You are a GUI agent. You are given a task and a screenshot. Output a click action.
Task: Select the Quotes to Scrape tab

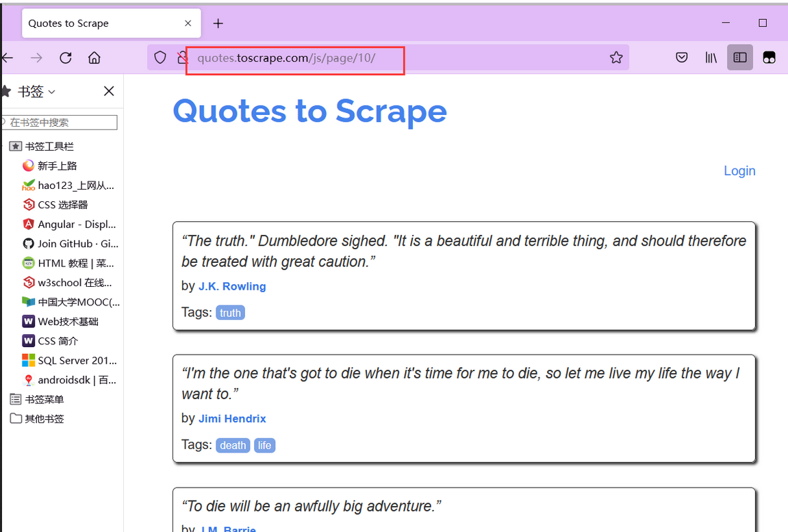(111, 23)
